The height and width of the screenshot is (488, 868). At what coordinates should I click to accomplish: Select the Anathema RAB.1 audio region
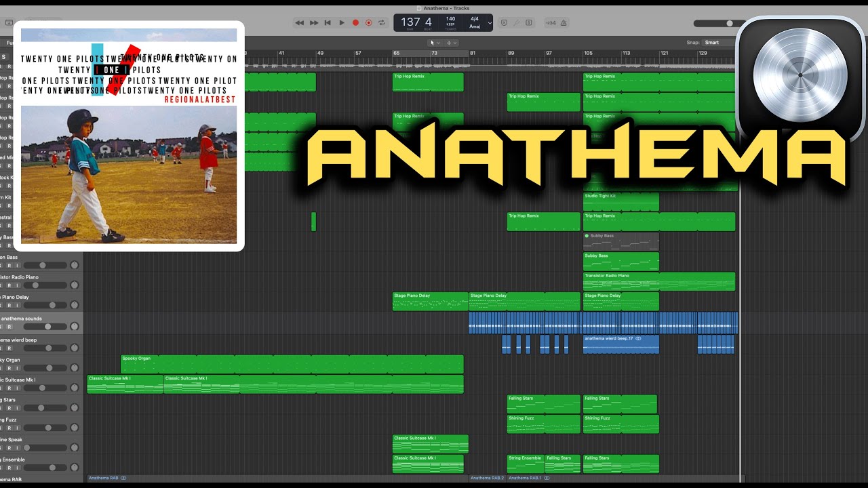[626, 478]
